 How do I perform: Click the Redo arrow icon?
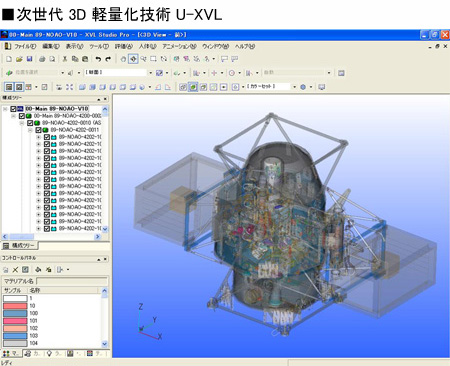coord(108,59)
